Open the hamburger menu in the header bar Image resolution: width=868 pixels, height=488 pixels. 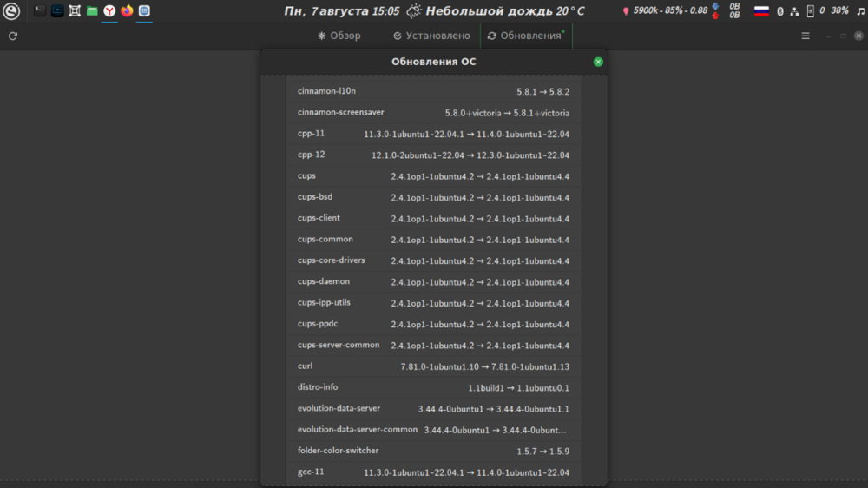pyautogui.click(x=806, y=36)
